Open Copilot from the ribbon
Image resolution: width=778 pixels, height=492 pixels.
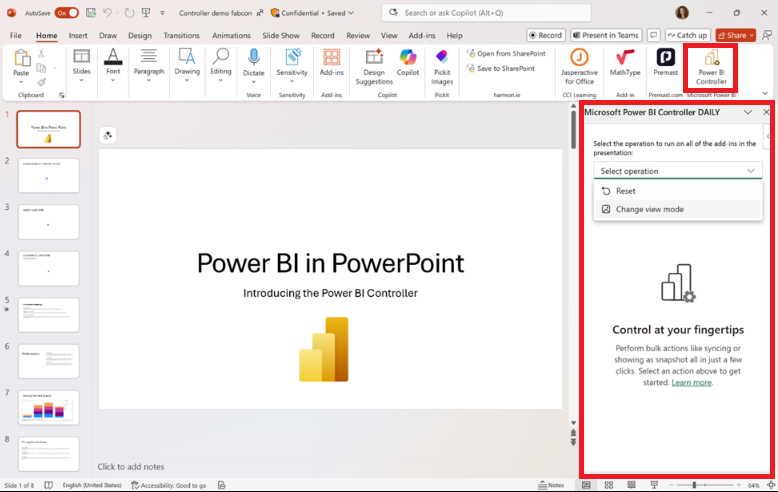point(408,63)
